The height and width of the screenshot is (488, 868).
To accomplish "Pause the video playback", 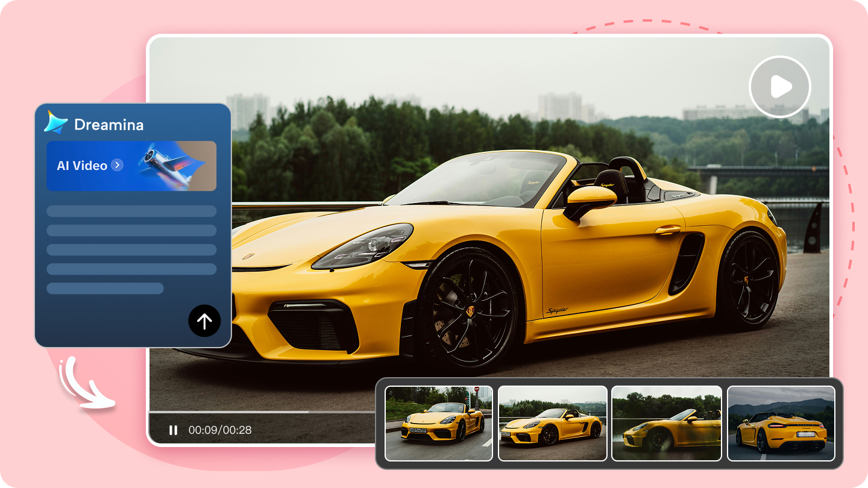I will pyautogui.click(x=173, y=430).
